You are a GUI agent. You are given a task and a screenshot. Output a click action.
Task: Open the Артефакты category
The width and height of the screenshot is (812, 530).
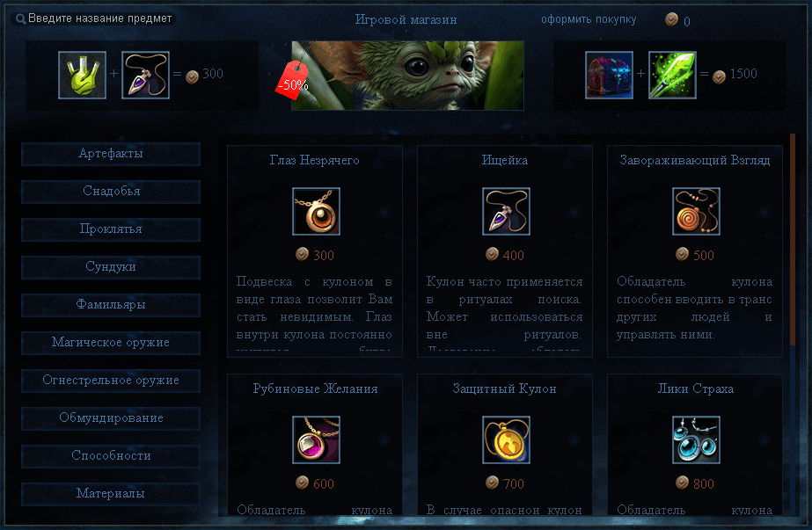[x=111, y=154]
